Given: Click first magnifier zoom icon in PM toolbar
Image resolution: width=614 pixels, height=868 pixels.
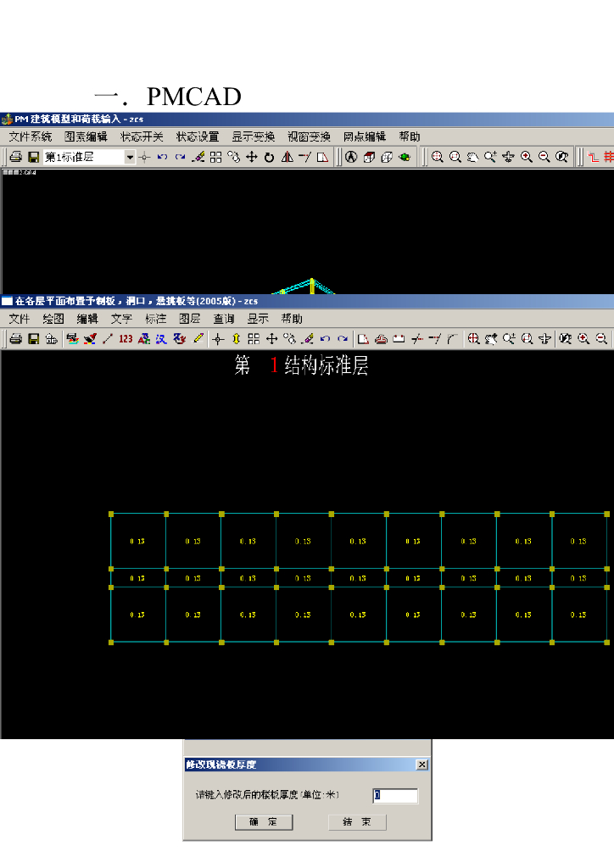Looking at the screenshot, I should (x=438, y=157).
